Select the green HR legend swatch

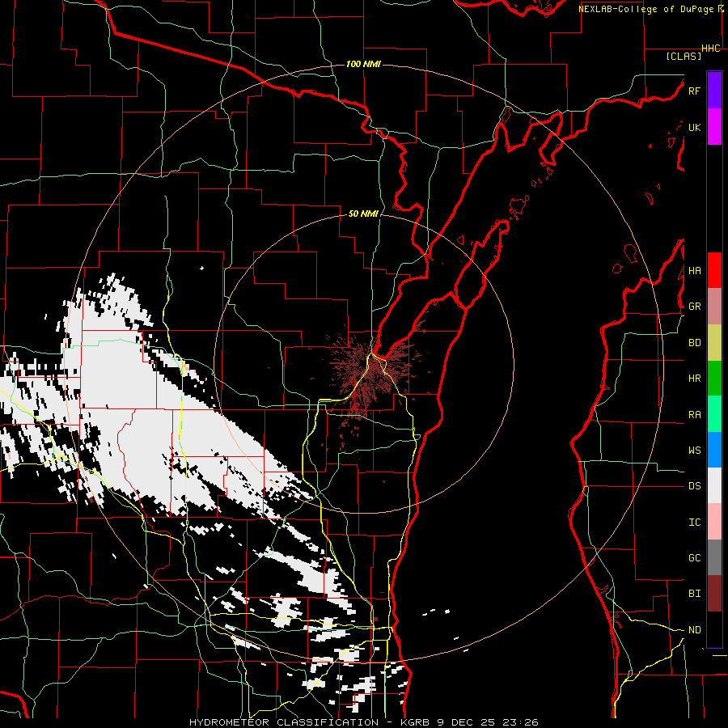click(714, 379)
